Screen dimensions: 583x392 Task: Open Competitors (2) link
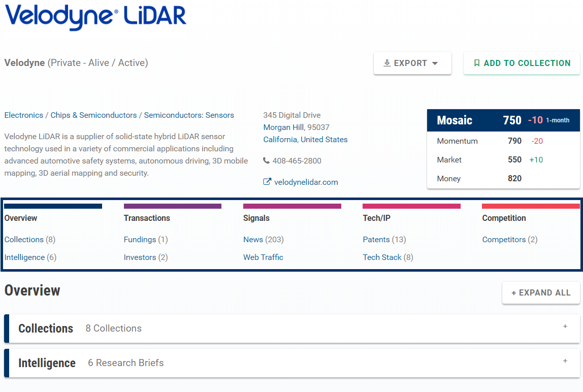click(510, 240)
